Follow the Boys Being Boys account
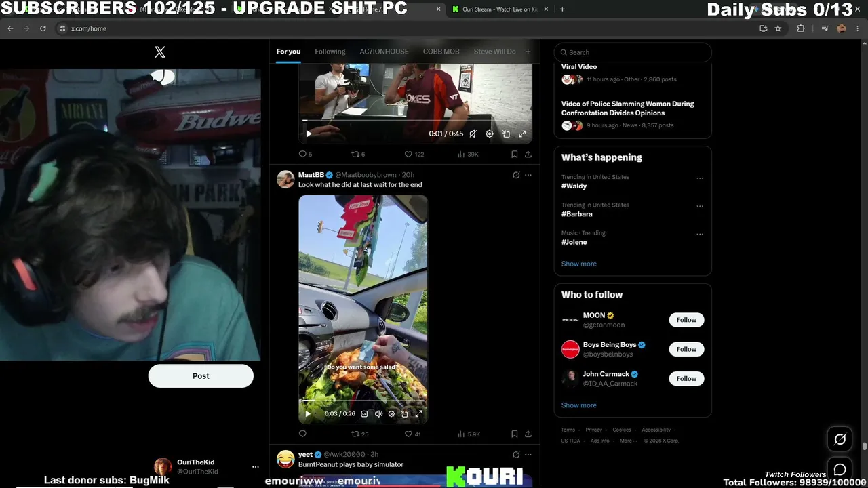This screenshot has width=868, height=488. tap(686, 349)
